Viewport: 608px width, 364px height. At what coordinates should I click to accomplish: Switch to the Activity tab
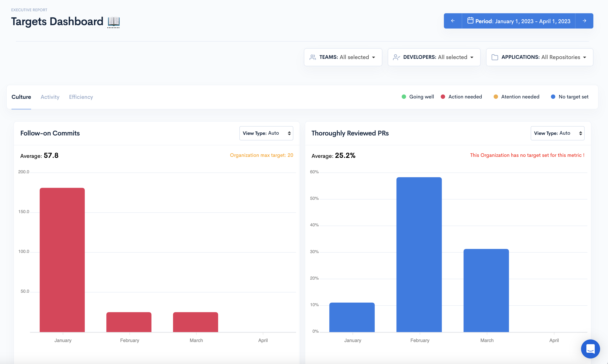tap(50, 97)
